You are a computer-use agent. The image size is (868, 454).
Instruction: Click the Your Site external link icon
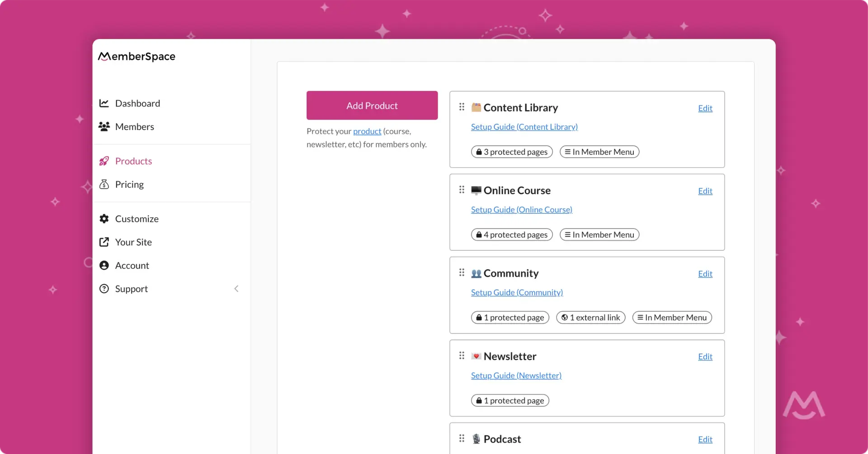(x=104, y=242)
